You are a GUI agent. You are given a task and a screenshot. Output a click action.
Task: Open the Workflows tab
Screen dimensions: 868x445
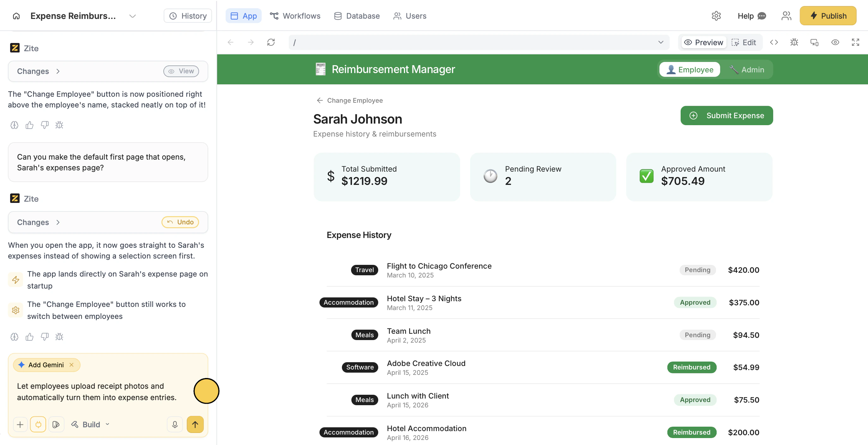295,16
